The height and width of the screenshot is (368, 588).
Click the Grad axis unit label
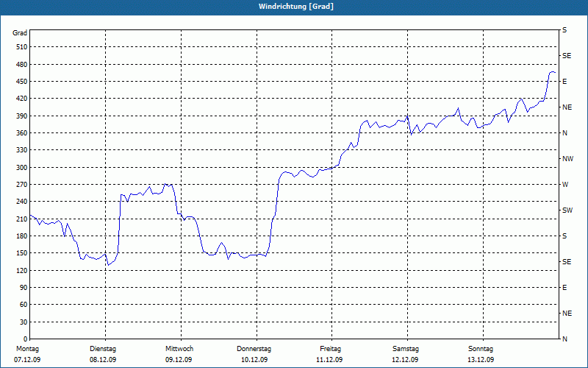pos(20,33)
